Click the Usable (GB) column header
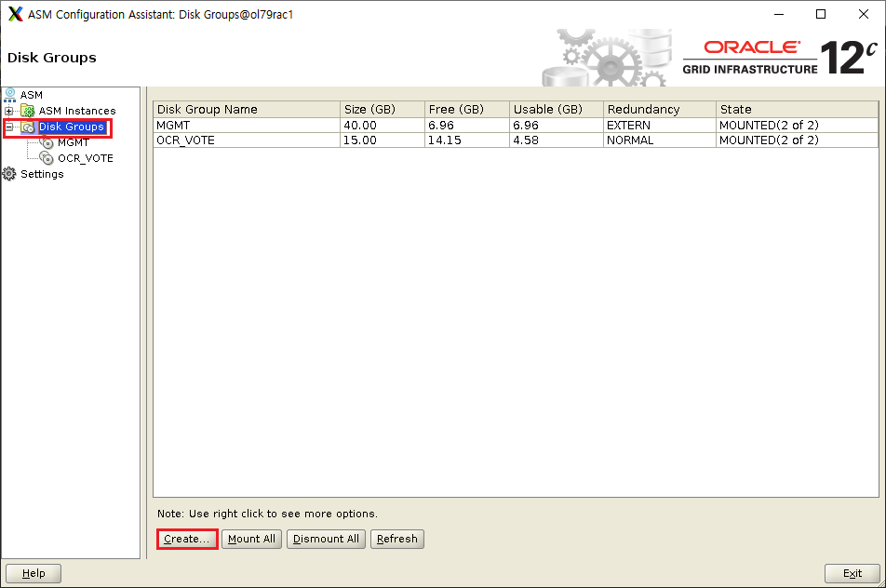 tap(557, 109)
